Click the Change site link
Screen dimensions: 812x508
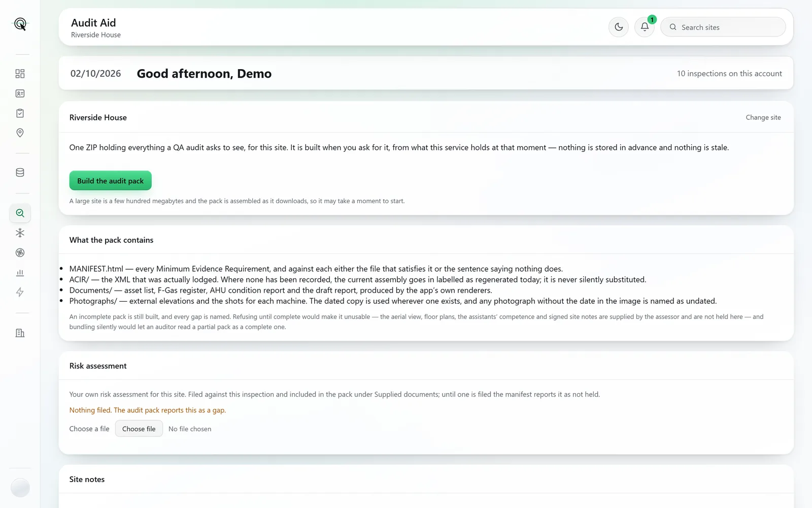[x=763, y=117]
